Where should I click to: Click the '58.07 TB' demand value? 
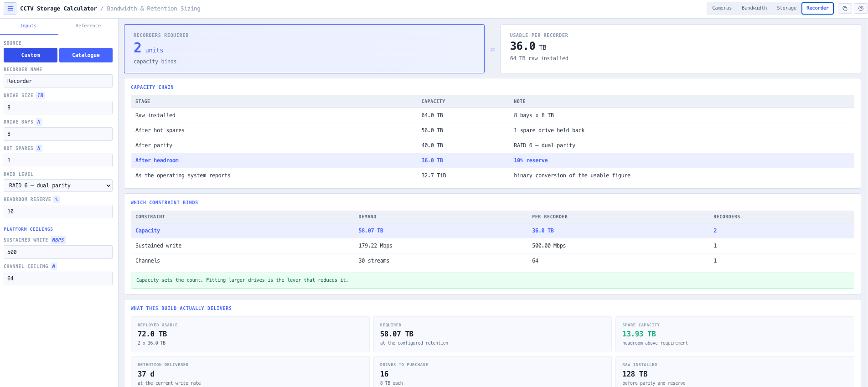coord(371,231)
